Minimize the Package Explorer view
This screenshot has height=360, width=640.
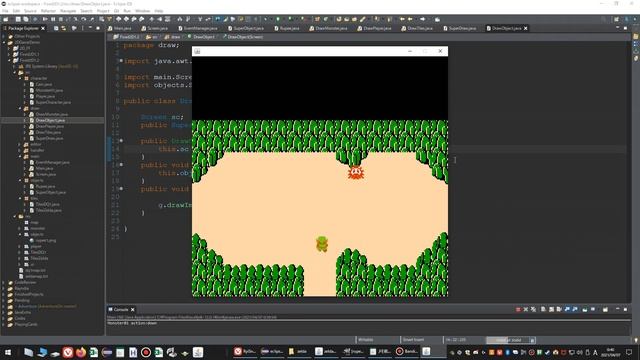point(90,28)
